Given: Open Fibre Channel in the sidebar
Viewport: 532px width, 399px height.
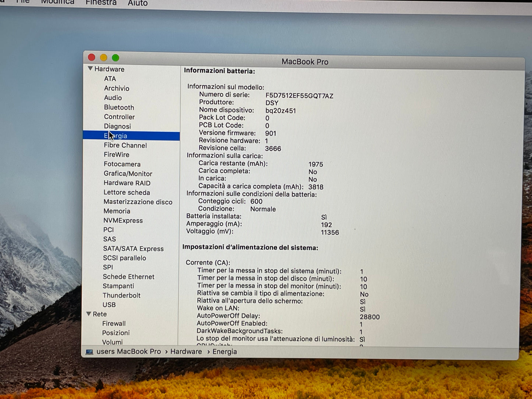Looking at the screenshot, I should 125,145.
